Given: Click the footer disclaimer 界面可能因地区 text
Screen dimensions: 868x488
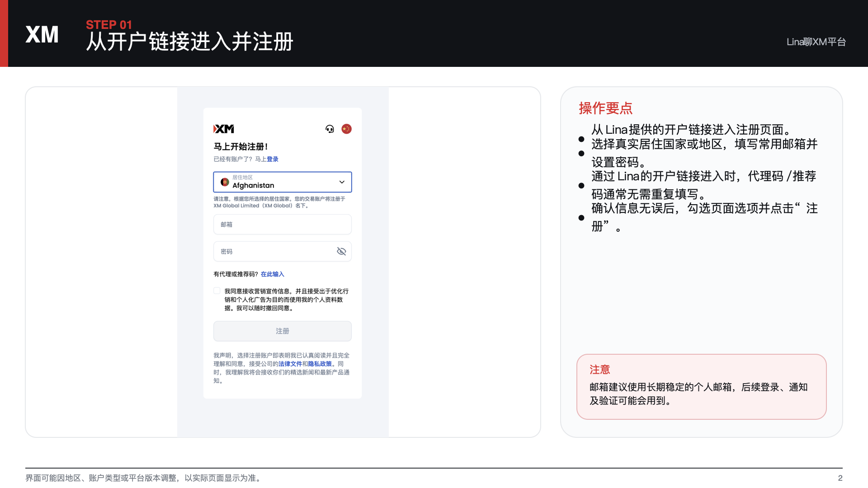Looking at the screenshot, I should pyautogui.click(x=144, y=478).
